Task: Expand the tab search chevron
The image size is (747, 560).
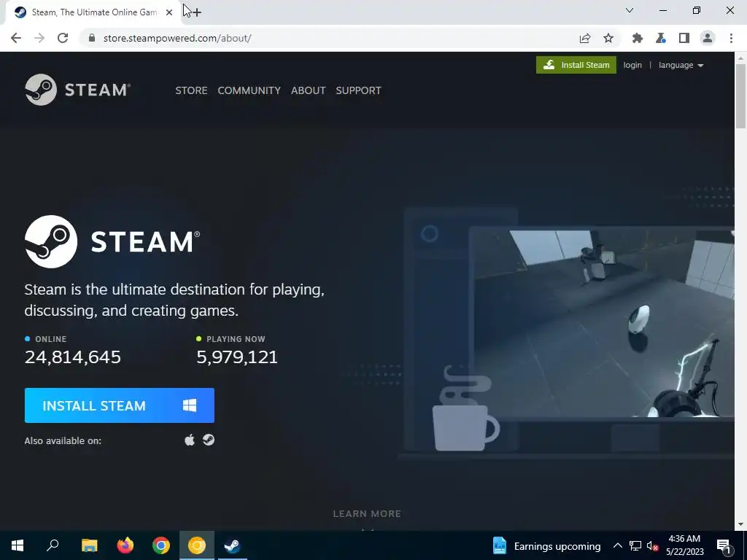Action: click(x=630, y=10)
